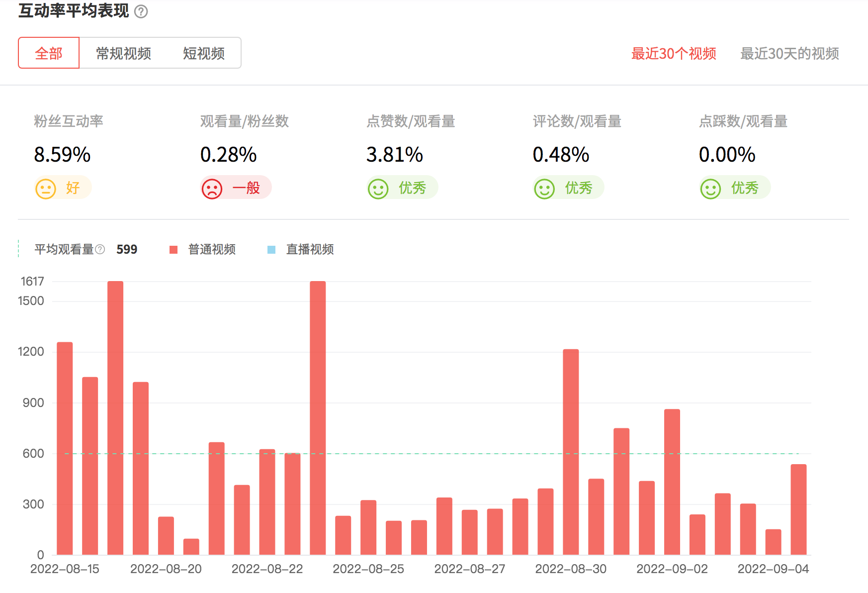Select 最近30个视频 filter
This screenshot has width=868, height=593.
[674, 53]
